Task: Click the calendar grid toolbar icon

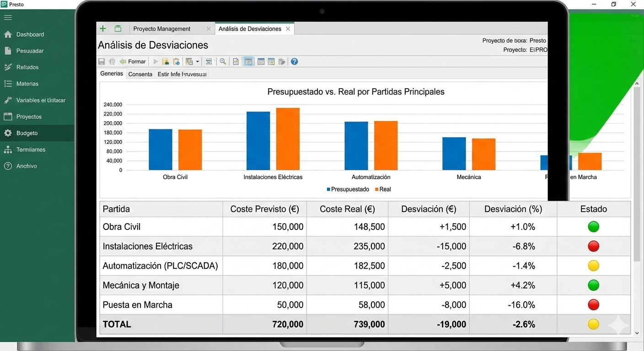Action: click(x=261, y=61)
